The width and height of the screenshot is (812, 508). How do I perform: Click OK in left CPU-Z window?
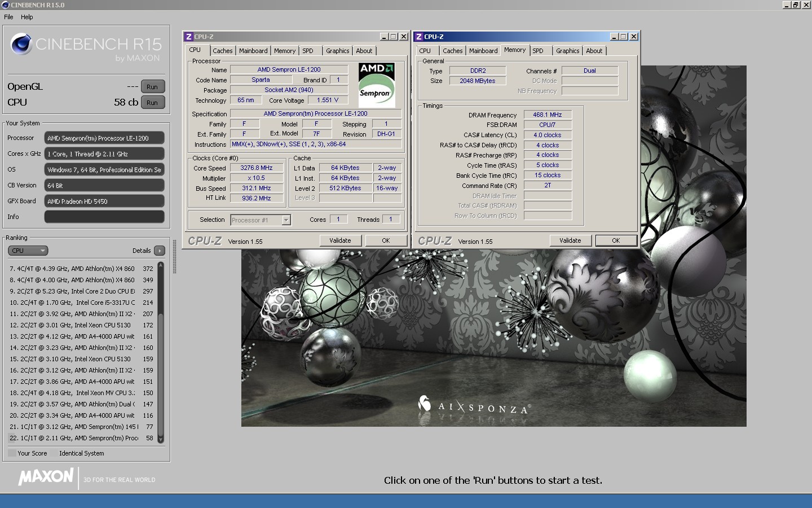(386, 240)
